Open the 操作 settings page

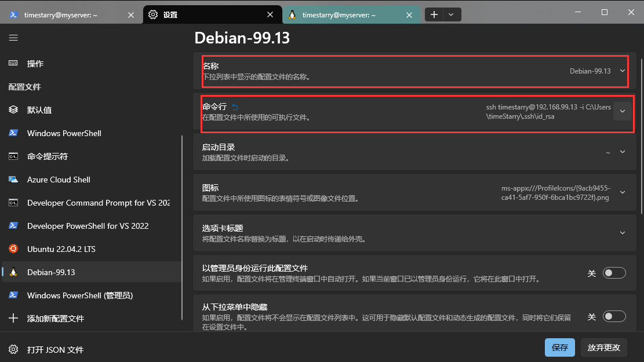point(91,64)
